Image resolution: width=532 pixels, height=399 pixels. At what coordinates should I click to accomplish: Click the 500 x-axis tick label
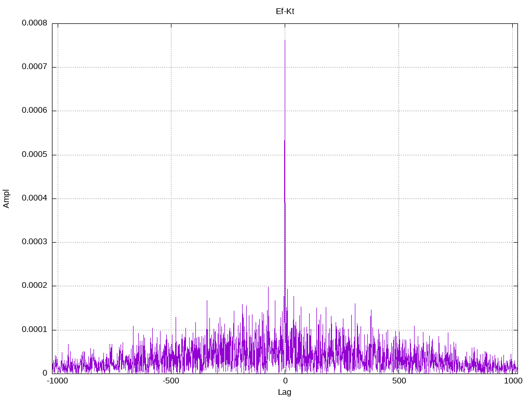pos(399,381)
